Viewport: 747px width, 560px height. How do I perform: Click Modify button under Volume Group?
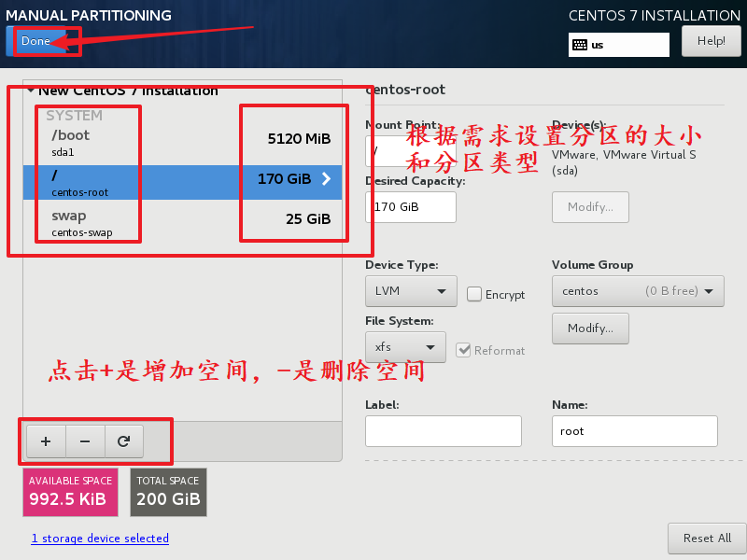(x=590, y=329)
